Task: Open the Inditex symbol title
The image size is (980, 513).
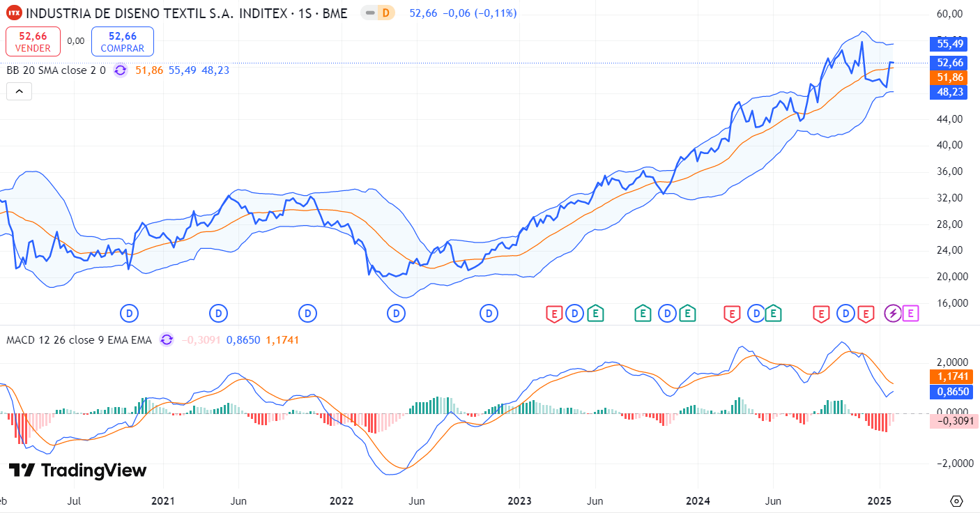Action: pyautogui.click(x=186, y=13)
